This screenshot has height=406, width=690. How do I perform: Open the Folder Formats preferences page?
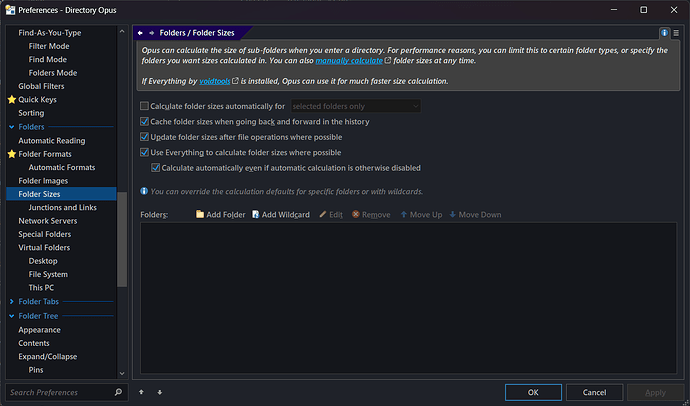tap(45, 154)
